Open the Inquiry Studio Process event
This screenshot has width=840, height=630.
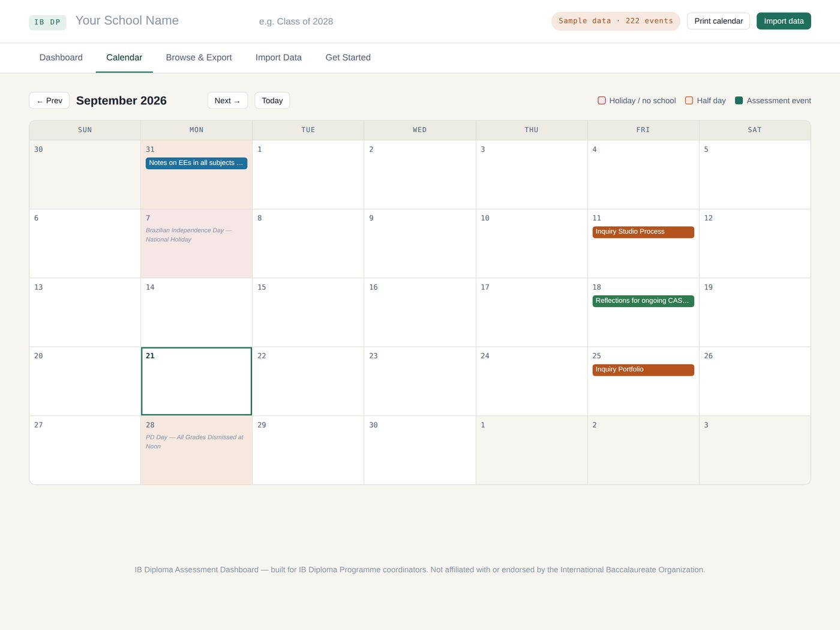(643, 232)
